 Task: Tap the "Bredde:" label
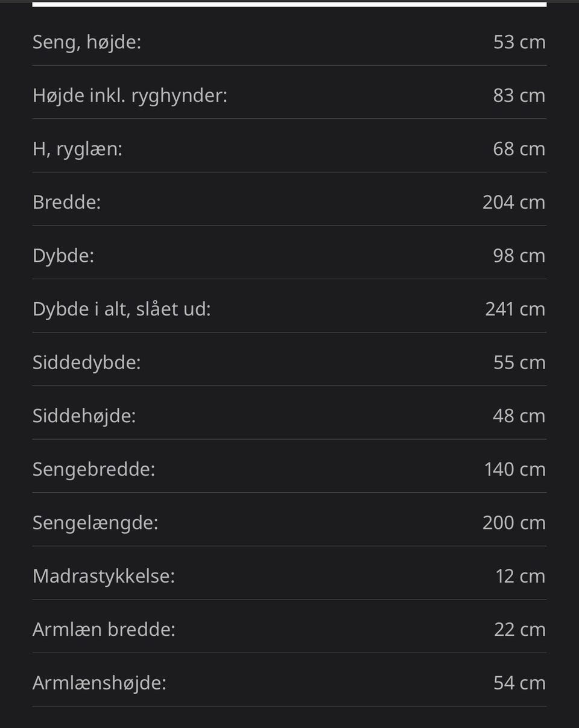point(66,202)
